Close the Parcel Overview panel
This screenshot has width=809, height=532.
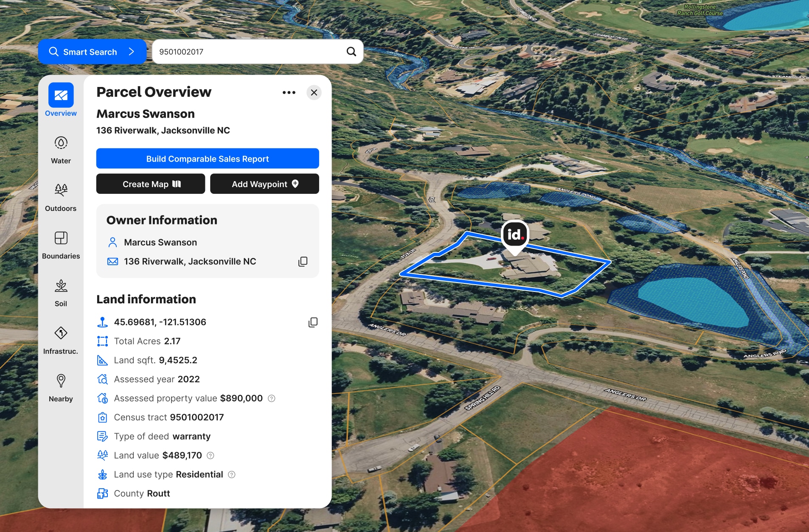coord(314,92)
